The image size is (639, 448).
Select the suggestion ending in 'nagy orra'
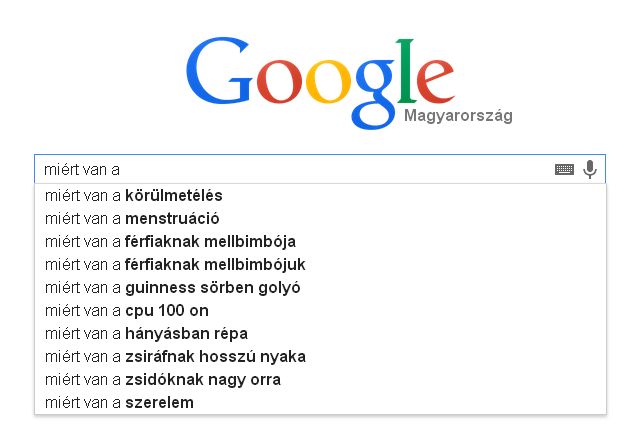(162, 379)
